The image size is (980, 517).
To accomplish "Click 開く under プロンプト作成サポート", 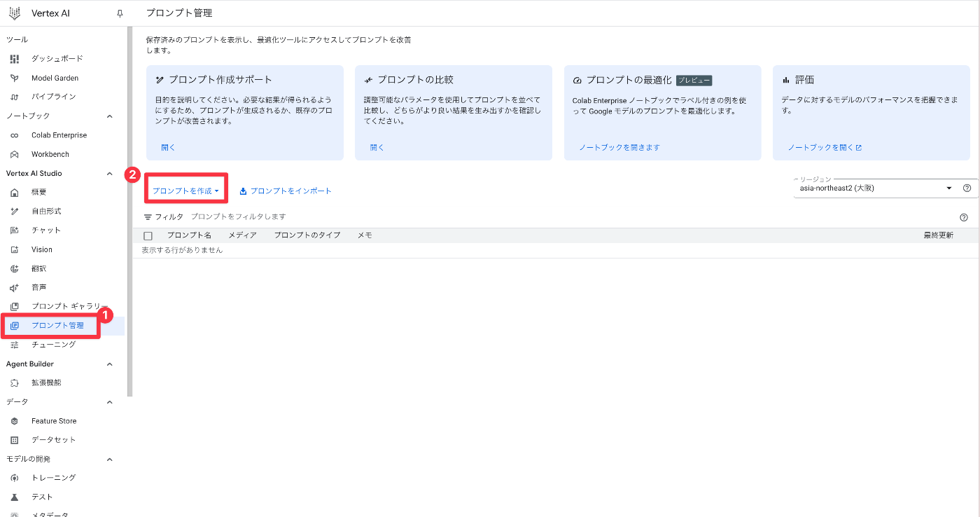I will [x=168, y=148].
